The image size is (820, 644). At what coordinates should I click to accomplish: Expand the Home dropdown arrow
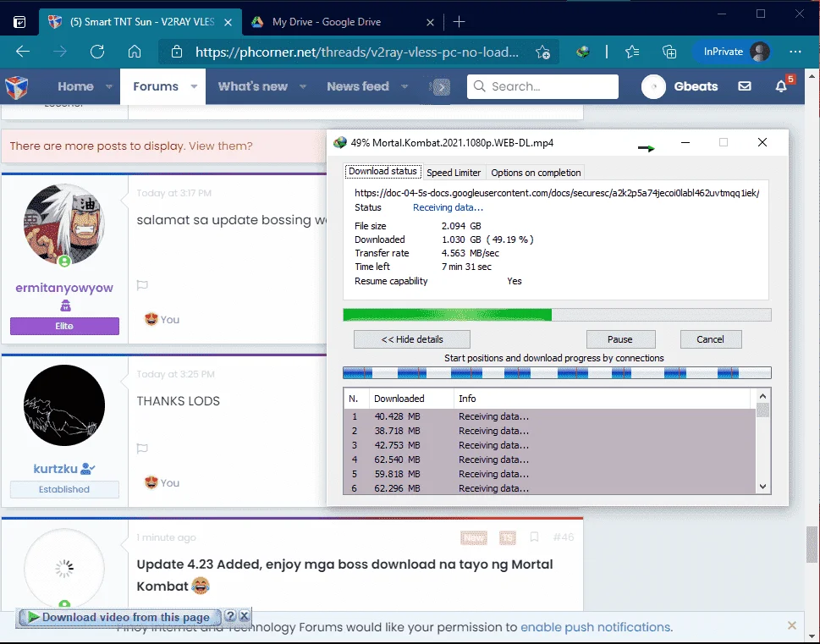[x=109, y=86]
